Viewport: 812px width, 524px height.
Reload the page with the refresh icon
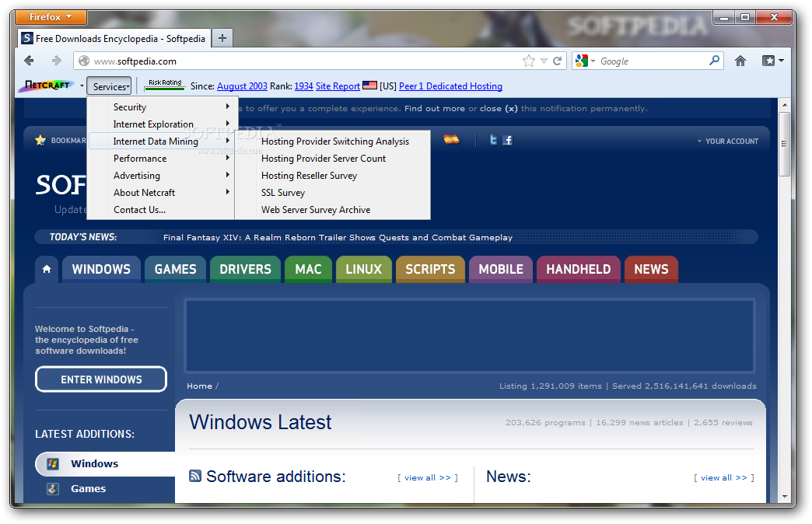point(557,61)
